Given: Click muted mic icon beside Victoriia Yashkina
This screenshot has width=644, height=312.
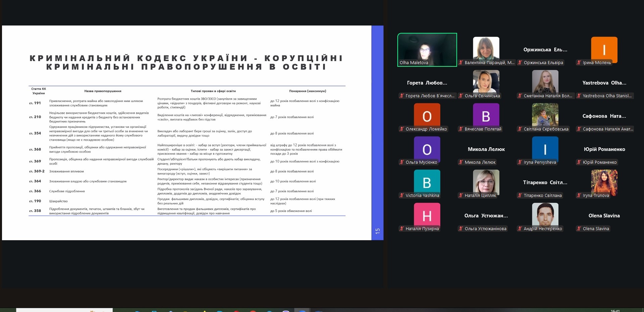Looking at the screenshot, I should click(x=402, y=196).
